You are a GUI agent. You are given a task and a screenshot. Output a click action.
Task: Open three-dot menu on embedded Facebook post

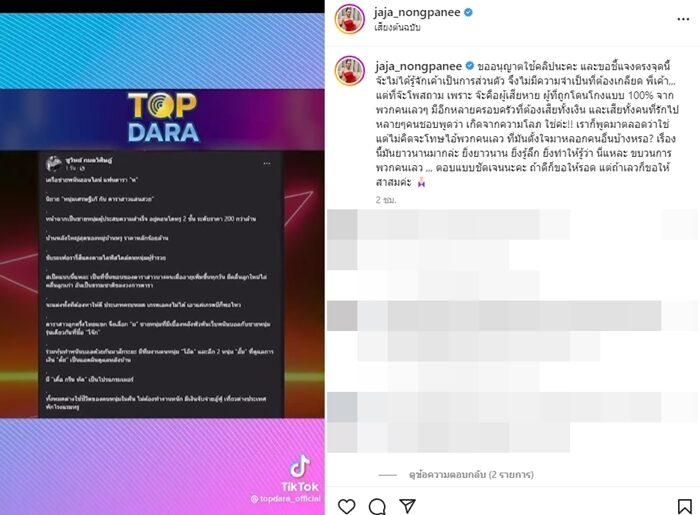(x=267, y=163)
